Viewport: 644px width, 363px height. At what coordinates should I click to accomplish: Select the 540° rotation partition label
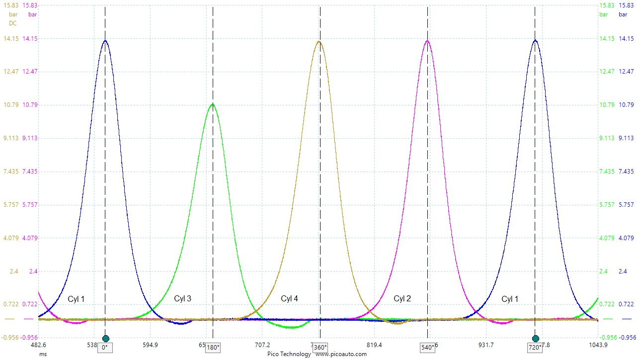pos(427,348)
